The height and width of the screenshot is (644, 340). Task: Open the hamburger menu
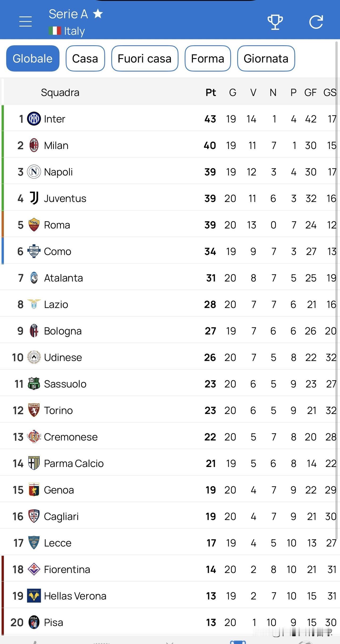tap(25, 21)
